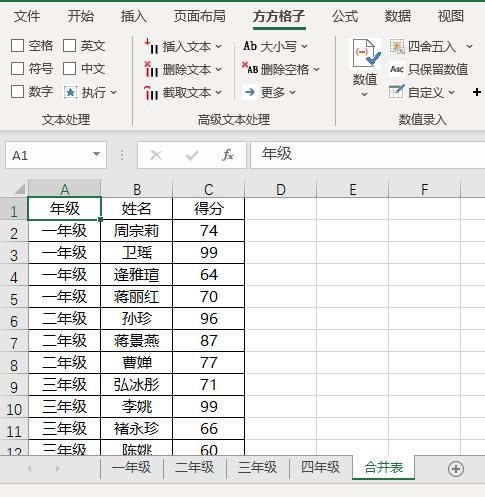Expand the 大小写 dropdown arrow
Screen dimensions: 485x497
304,46
